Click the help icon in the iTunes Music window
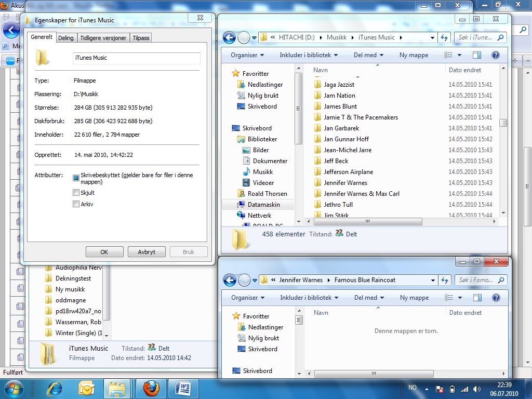This screenshot has width=532, height=399. 495,55
